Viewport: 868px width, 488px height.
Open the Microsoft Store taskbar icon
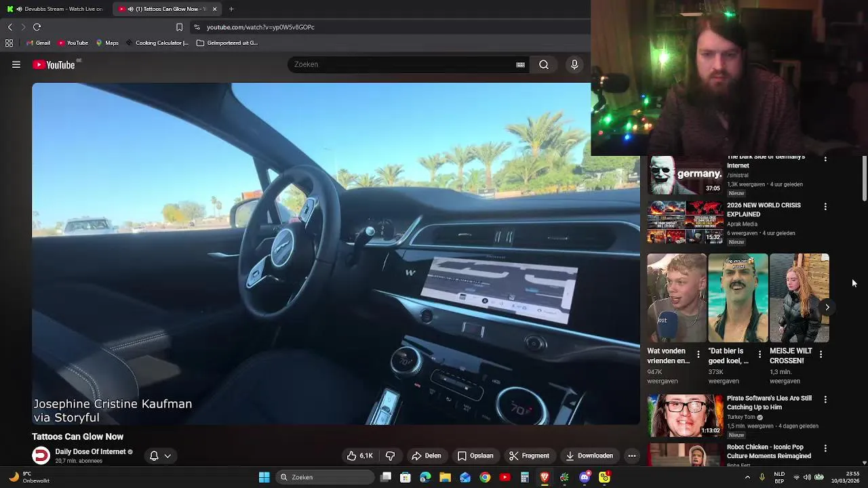(x=406, y=478)
